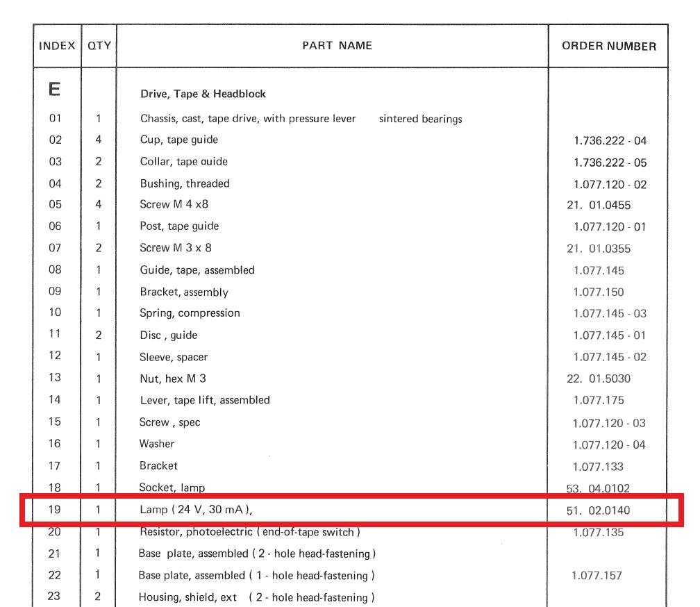Click the 'Bushing, threaded' entry
The image size is (700, 607).
(x=185, y=183)
